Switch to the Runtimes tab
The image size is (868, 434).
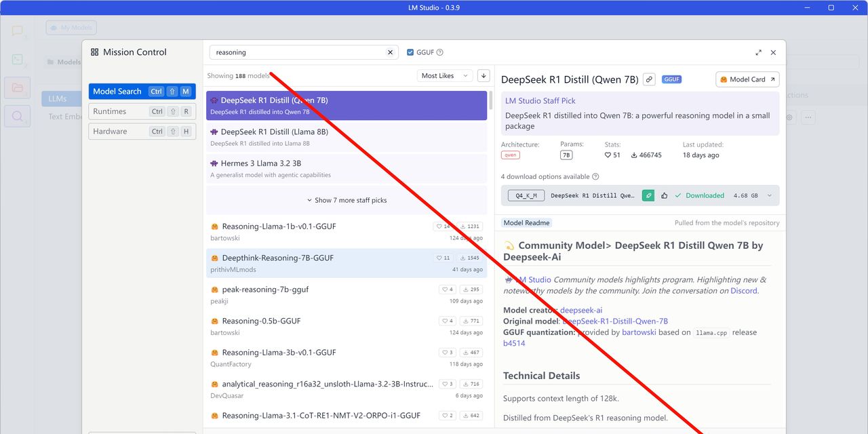(x=142, y=111)
